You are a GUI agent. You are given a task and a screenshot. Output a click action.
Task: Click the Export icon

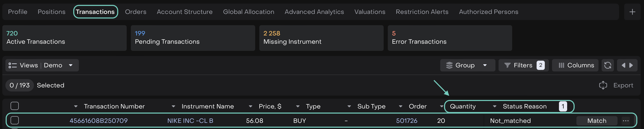click(x=603, y=85)
